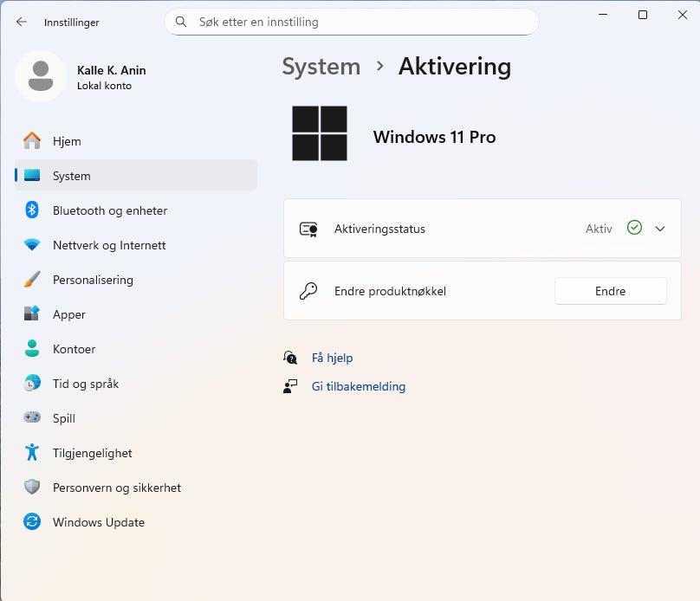700x601 pixels.
Task: Click the Hjem house icon
Action: pyautogui.click(x=32, y=141)
